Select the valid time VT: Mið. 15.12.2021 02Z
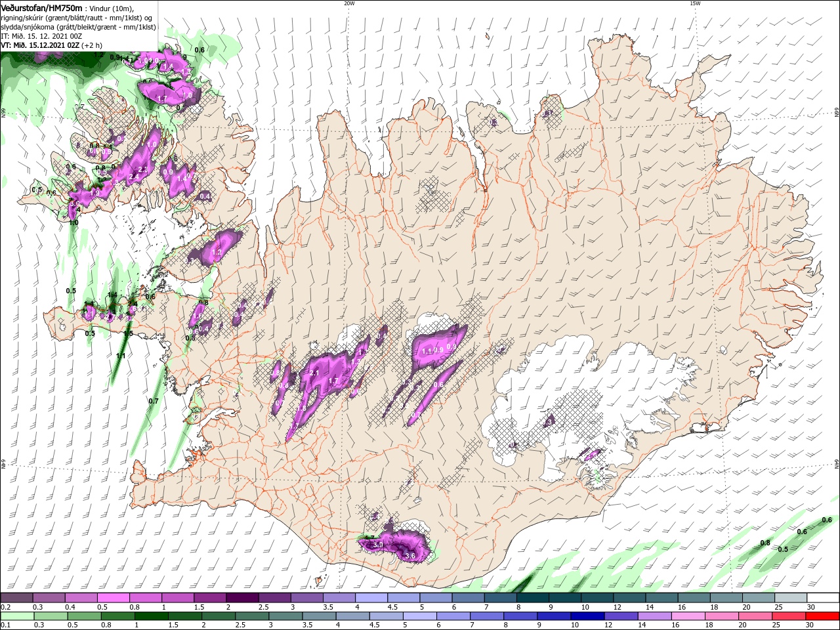The height and width of the screenshot is (630, 840). [40, 45]
